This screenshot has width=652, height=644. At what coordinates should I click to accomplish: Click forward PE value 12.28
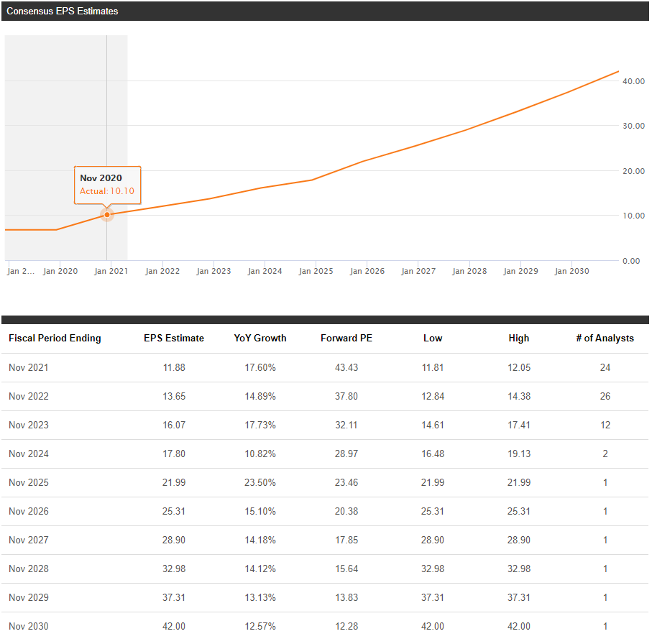point(346,626)
